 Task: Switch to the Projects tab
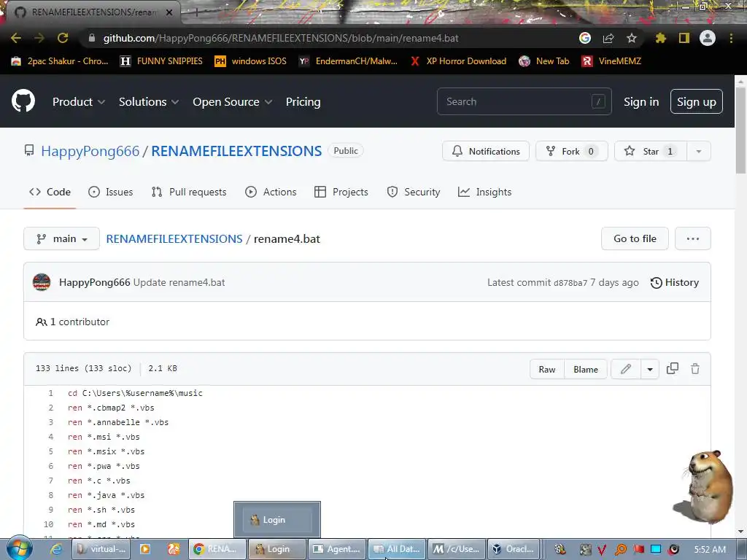(341, 192)
